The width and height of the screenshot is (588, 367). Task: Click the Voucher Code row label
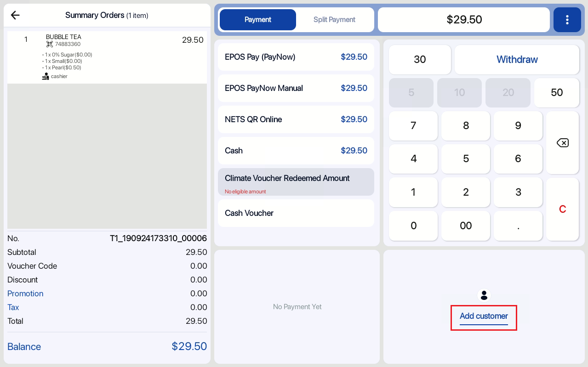tap(32, 266)
